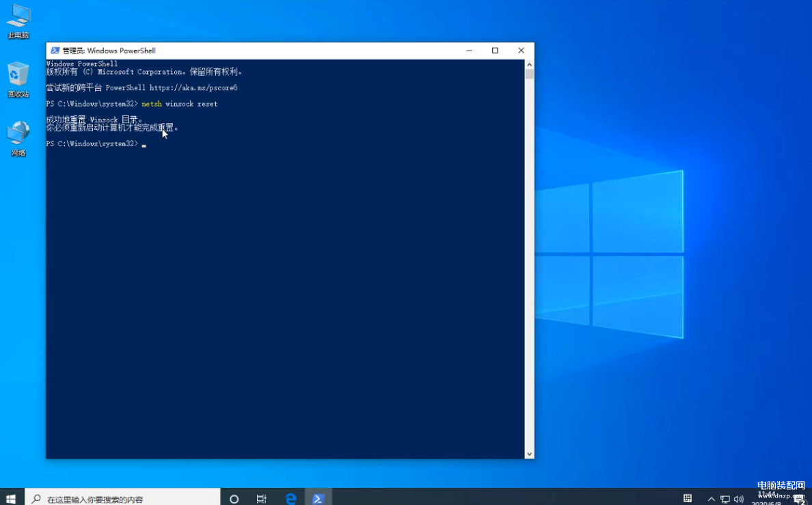The image size is (812, 505).
Task: Select the 回收站 recycle bin icon
Action: click(18, 80)
